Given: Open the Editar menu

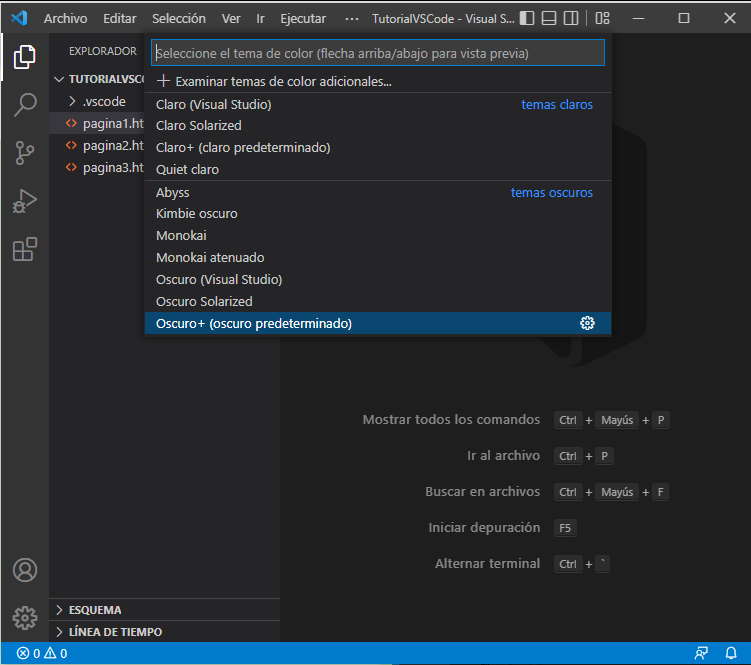Looking at the screenshot, I should (120, 18).
